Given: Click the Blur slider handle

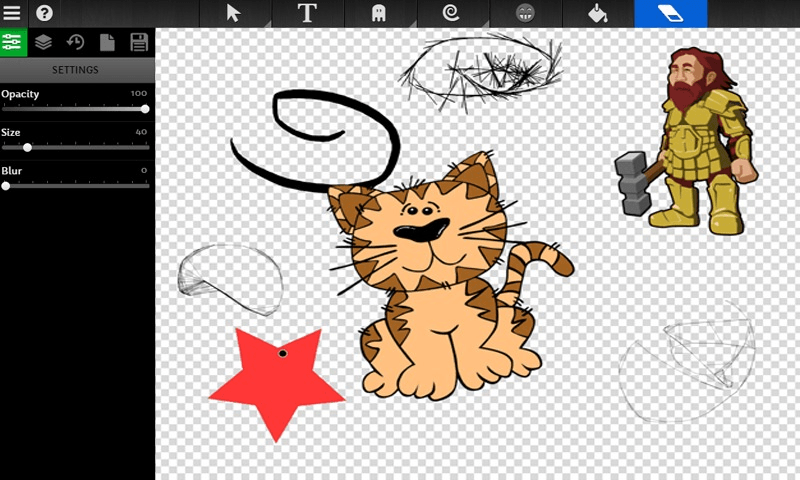Looking at the screenshot, I should [6, 186].
